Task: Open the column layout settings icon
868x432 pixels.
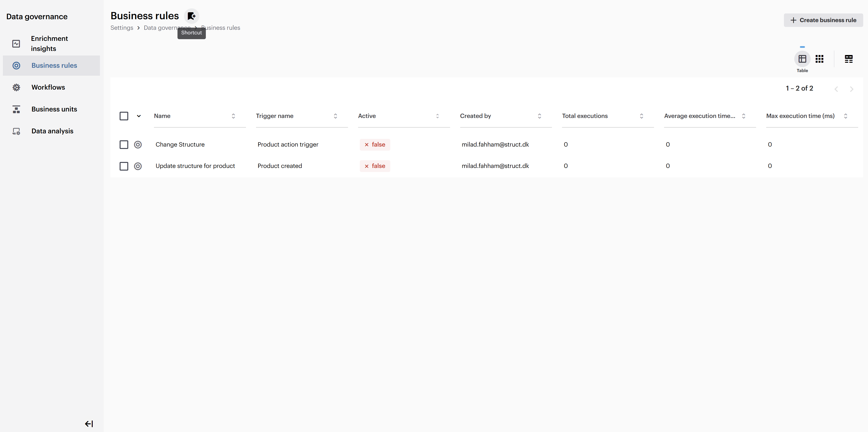Action: pyautogui.click(x=849, y=59)
